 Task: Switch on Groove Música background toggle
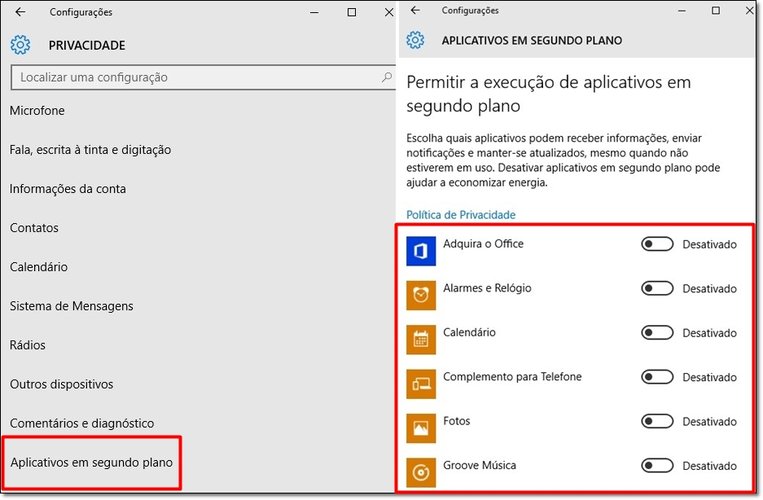pos(657,465)
